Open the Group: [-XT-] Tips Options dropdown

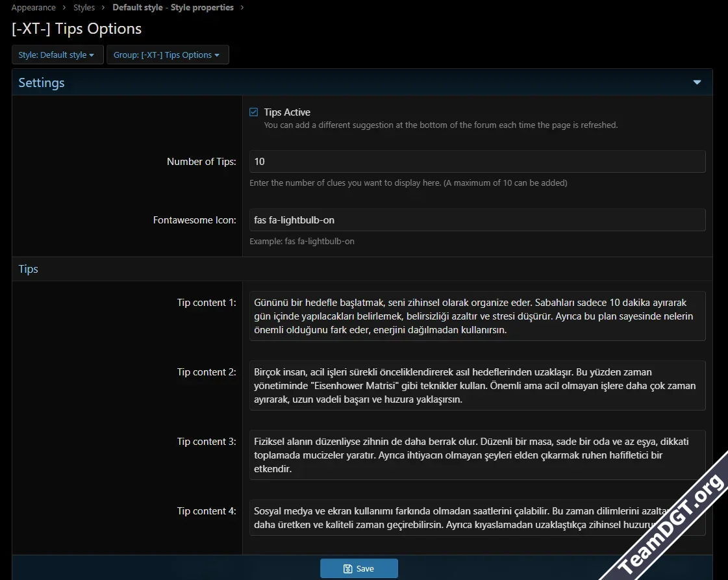pos(167,55)
